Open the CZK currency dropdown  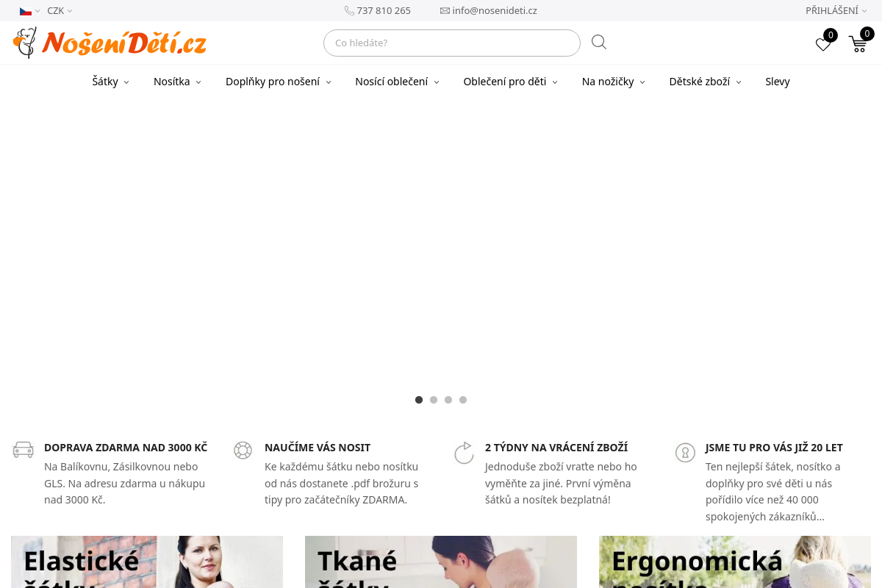pyautogui.click(x=60, y=11)
